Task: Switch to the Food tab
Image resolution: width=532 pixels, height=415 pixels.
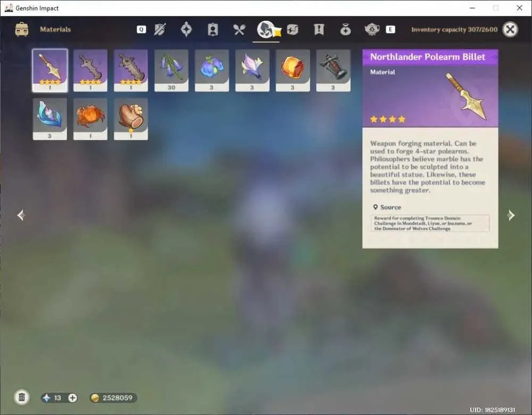Action: pyautogui.click(x=239, y=29)
